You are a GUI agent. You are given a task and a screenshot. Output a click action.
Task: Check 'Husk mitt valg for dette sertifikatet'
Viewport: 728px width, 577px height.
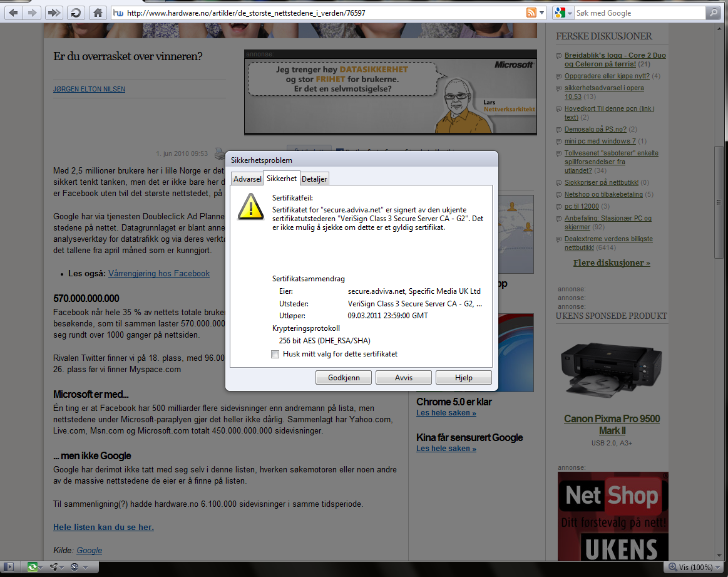275,354
